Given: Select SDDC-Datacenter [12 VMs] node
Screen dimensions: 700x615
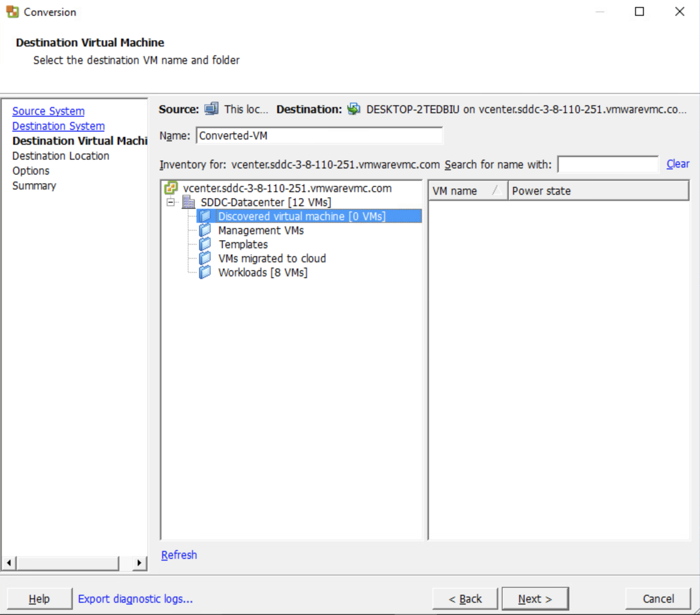Looking at the screenshot, I should coord(266,202).
